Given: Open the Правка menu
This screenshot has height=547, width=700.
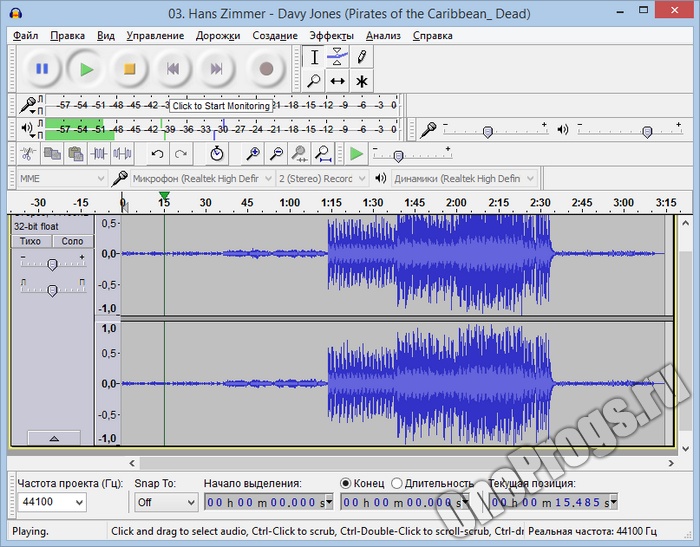Looking at the screenshot, I should pyautogui.click(x=67, y=36).
